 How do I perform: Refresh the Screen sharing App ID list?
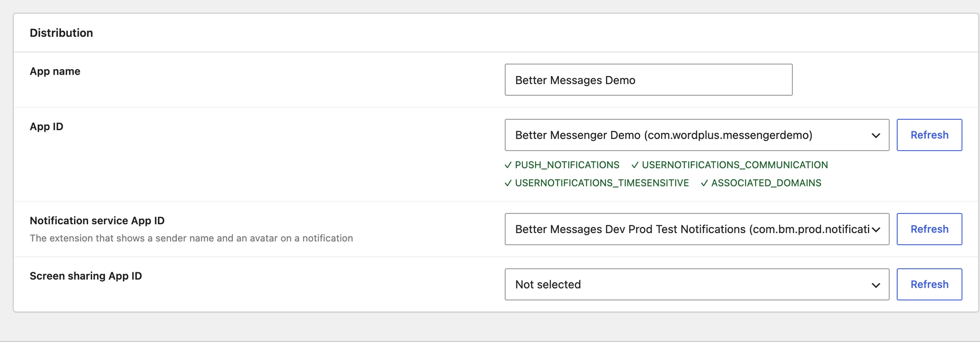(x=929, y=284)
